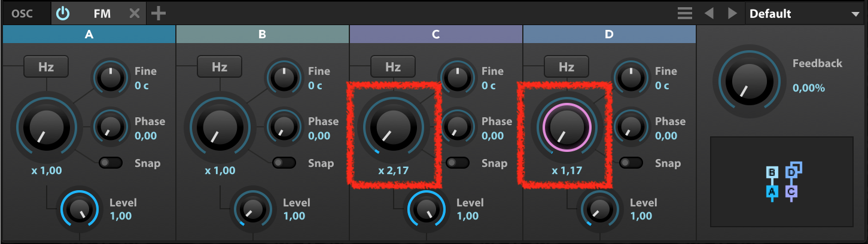This screenshot has height=244, width=868.
Task: Toggle the FM oscillator power button
Action: tap(63, 13)
